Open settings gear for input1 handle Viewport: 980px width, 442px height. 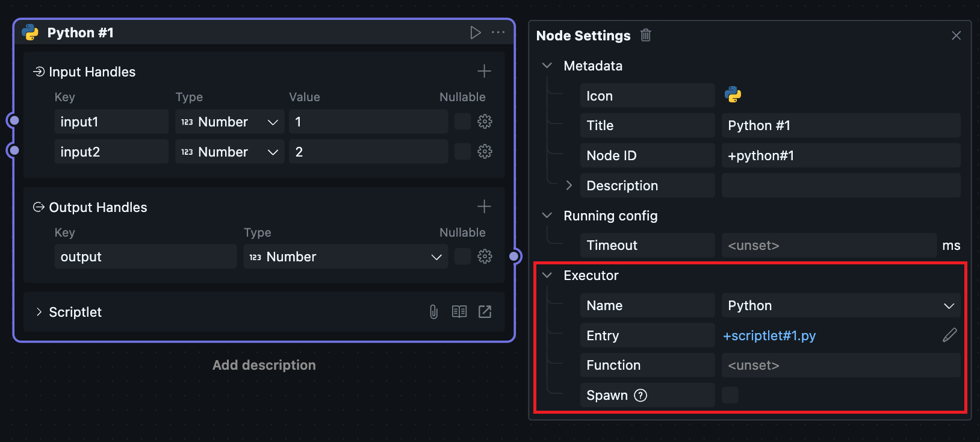(485, 122)
